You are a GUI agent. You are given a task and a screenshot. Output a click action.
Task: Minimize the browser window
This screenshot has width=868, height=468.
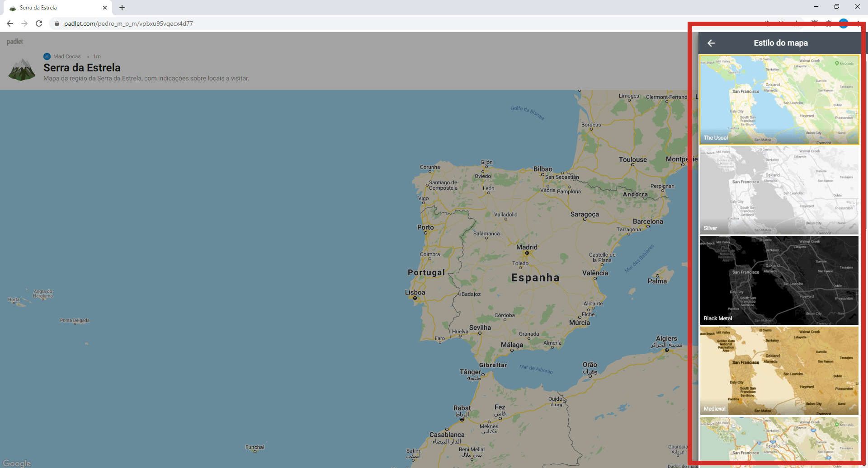816,6
